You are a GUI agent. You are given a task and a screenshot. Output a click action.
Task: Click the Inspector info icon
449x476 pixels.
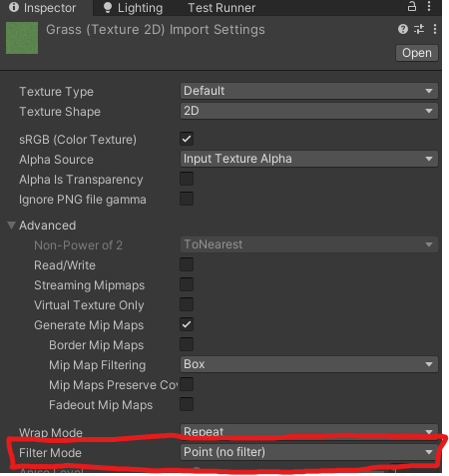pyautogui.click(x=14, y=7)
